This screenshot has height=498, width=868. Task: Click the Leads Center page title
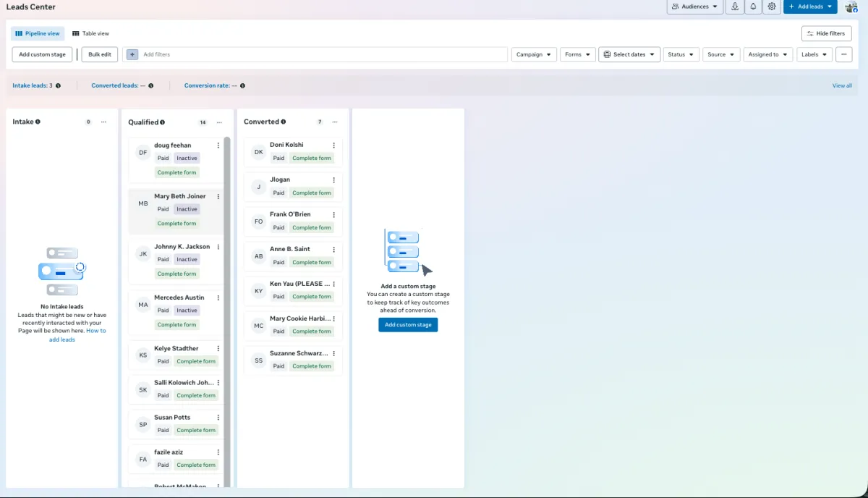pyautogui.click(x=31, y=7)
